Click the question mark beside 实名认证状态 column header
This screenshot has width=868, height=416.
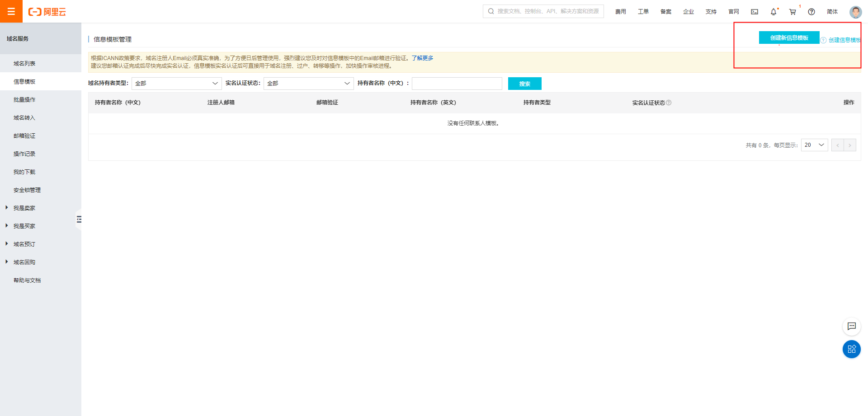pyautogui.click(x=670, y=103)
